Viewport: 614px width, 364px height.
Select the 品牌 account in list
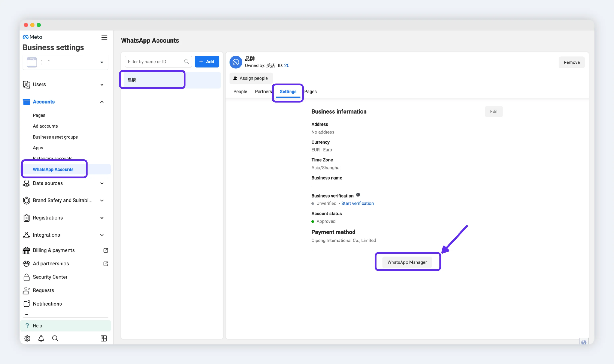[x=171, y=80]
